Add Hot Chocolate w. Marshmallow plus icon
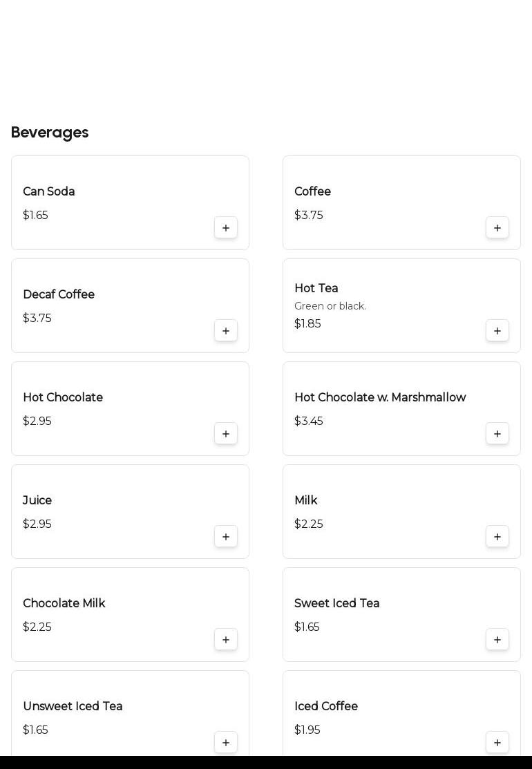 pyautogui.click(x=497, y=433)
